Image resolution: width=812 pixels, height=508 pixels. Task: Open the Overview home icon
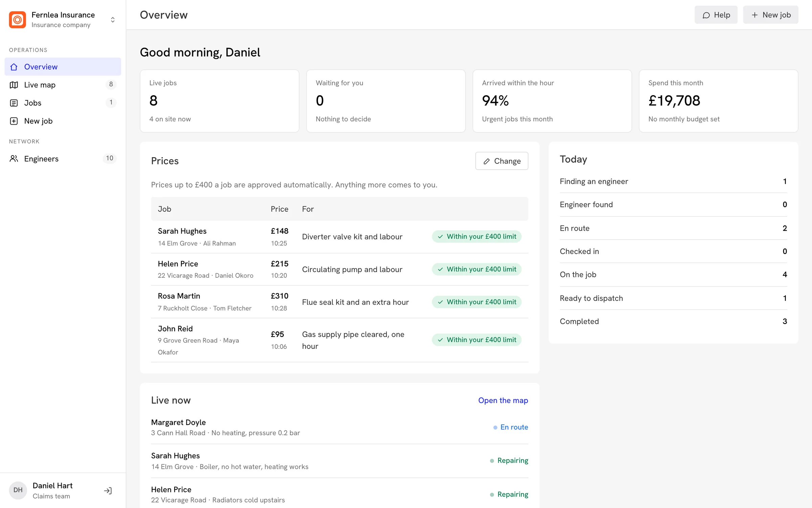click(x=14, y=67)
